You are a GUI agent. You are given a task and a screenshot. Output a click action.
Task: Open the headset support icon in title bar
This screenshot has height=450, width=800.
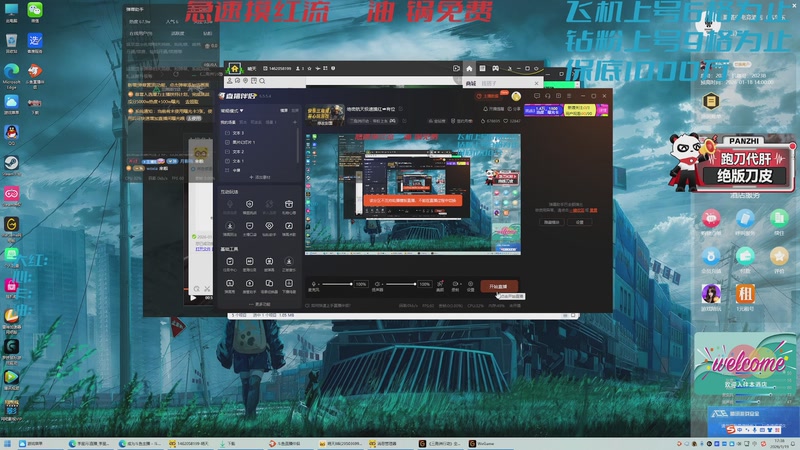point(547,96)
